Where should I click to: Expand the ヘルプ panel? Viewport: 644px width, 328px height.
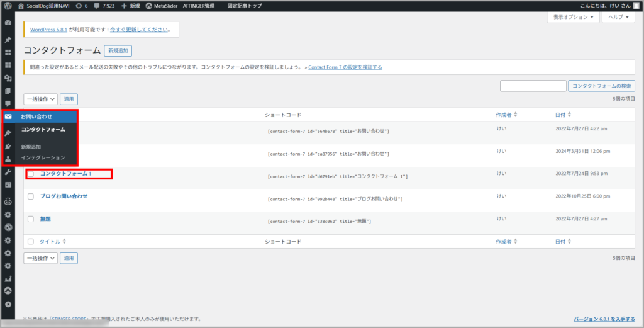click(618, 17)
